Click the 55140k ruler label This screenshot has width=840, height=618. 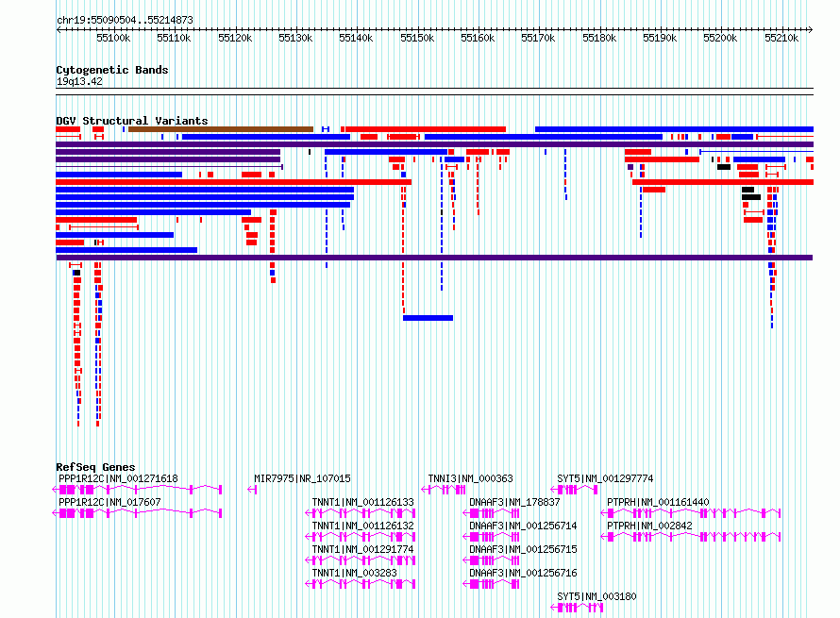point(356,38)
